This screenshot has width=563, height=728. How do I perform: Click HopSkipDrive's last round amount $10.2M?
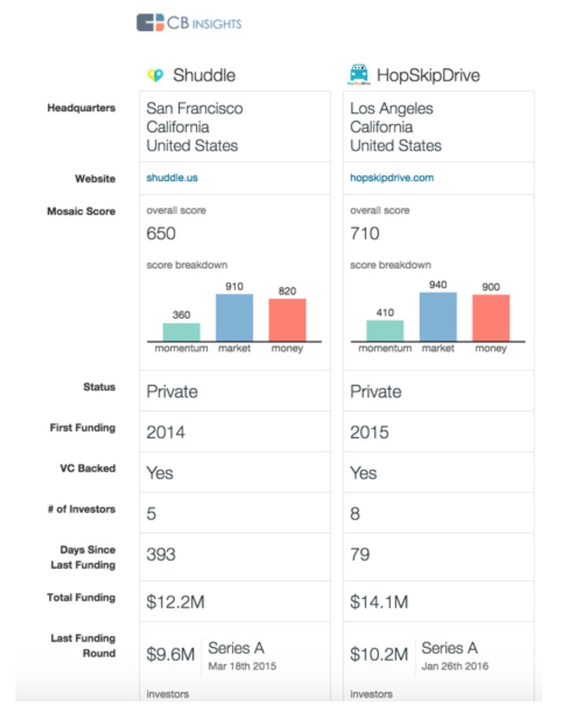pos(379,655)
